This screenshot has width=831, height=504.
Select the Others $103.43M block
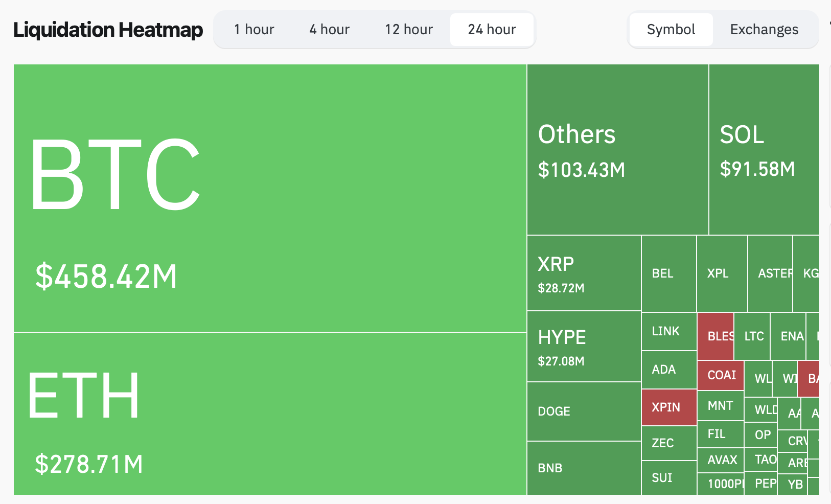[x=617, y=150]
